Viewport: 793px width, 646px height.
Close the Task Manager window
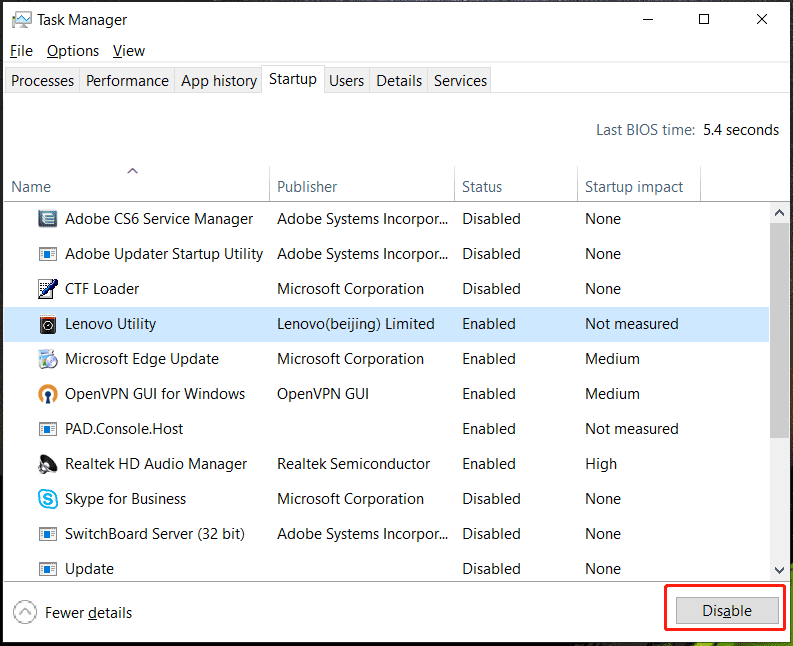(762, 20)
